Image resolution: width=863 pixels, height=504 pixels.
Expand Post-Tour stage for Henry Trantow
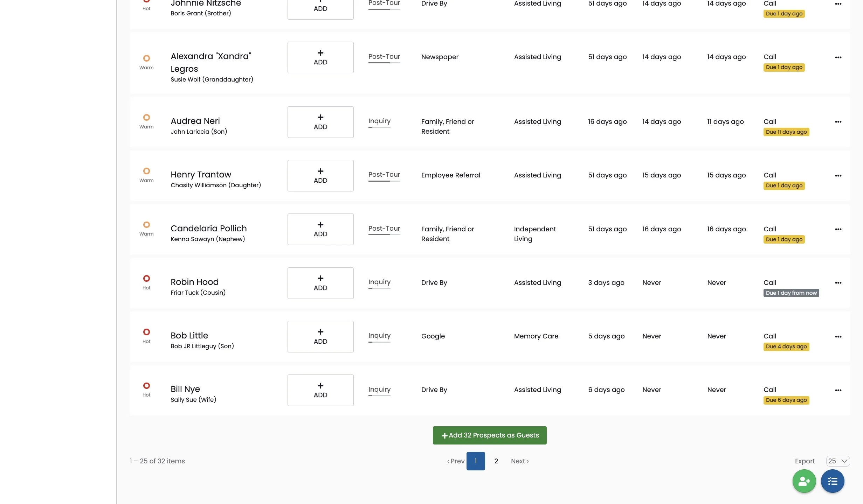click(384, 175)
